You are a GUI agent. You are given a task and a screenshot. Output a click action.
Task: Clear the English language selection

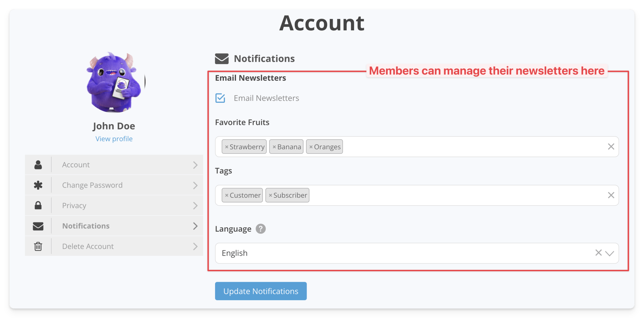click(x=598, y=253)
